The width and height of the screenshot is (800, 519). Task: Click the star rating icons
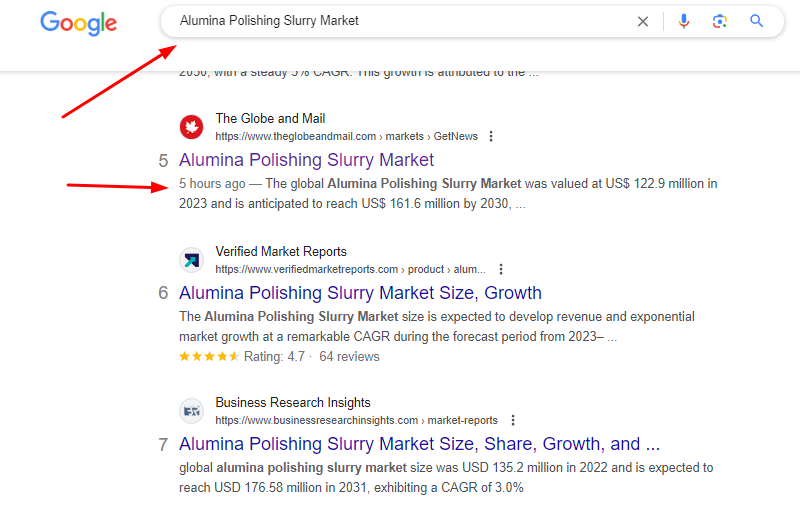click(x=209, y=356)
